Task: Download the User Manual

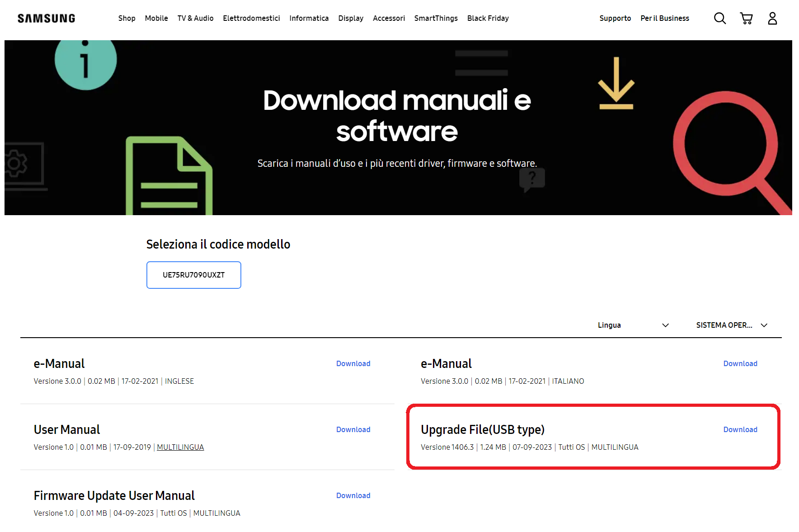Action: tap(353, 429)
